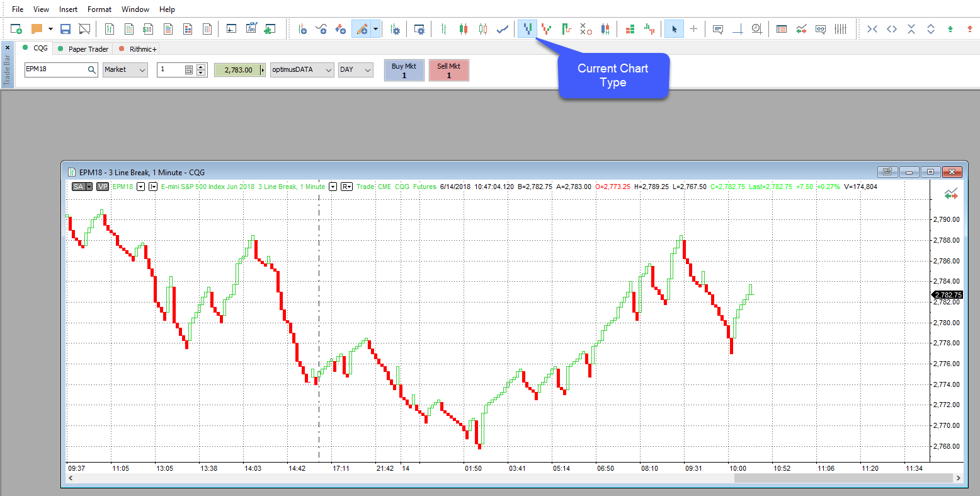Click the vertical sliders settings icon

click(x=840, y=29)
